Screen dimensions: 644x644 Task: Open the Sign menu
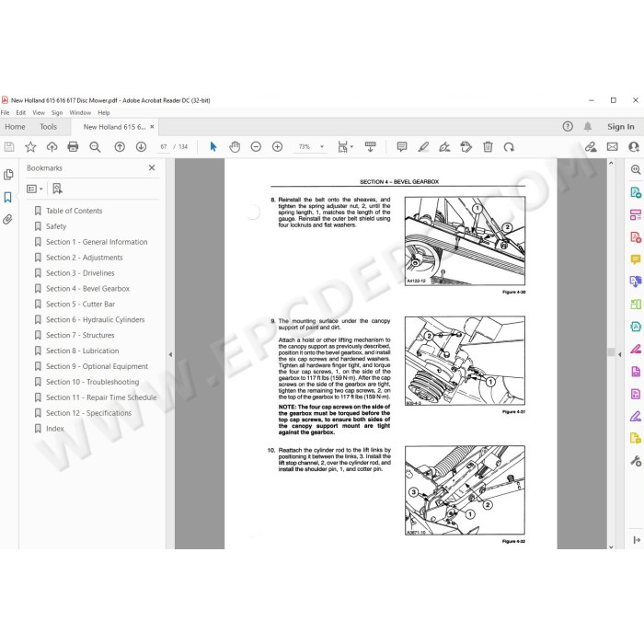coord(57,112)
